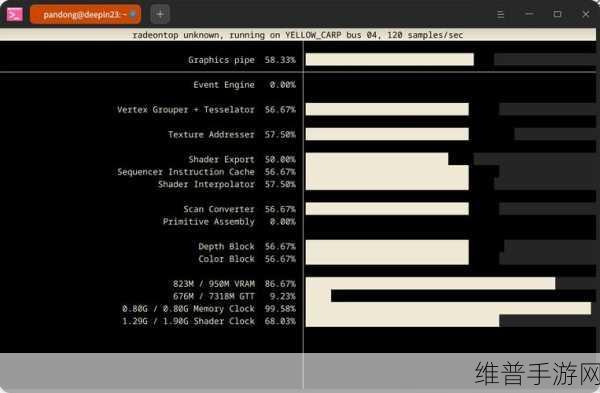Close the pandong@deepin23 tab
This screenshot has height=393, width=600.
pos(133,15)
